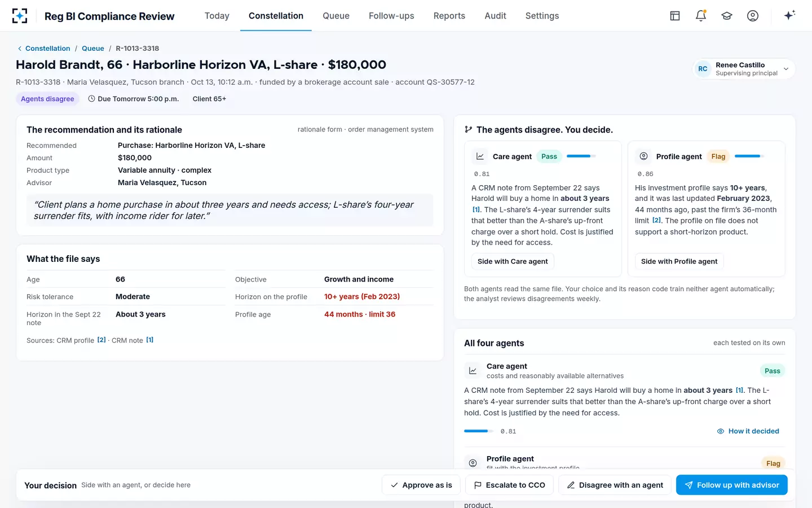Select the Constellation tab

276,16
